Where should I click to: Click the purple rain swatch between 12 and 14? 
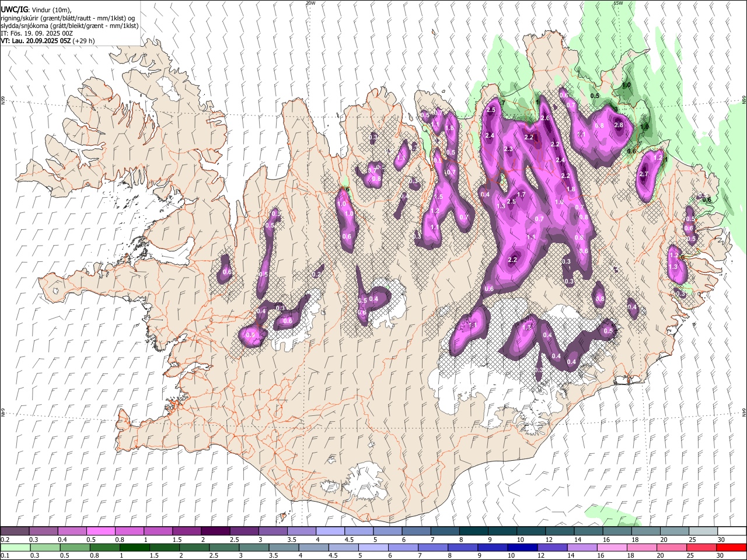click(551, 548)
